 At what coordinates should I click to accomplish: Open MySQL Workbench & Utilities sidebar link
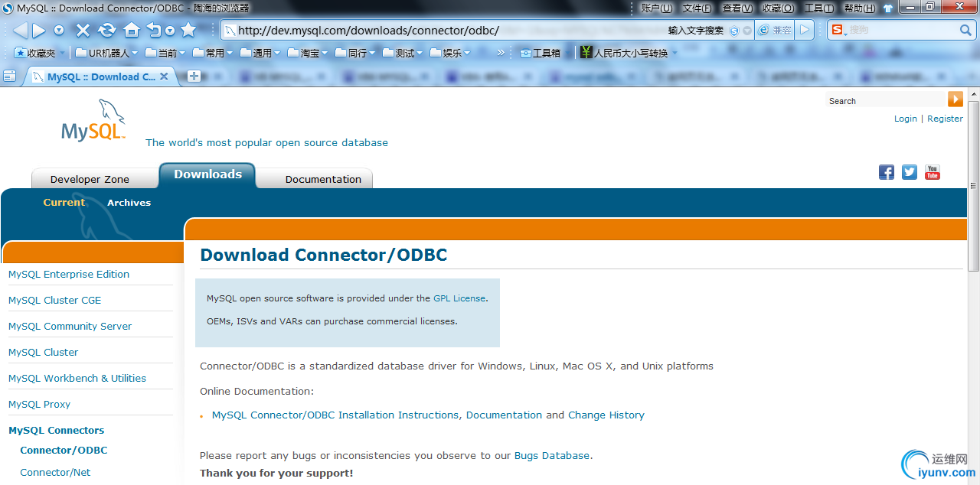click(77, 378)
